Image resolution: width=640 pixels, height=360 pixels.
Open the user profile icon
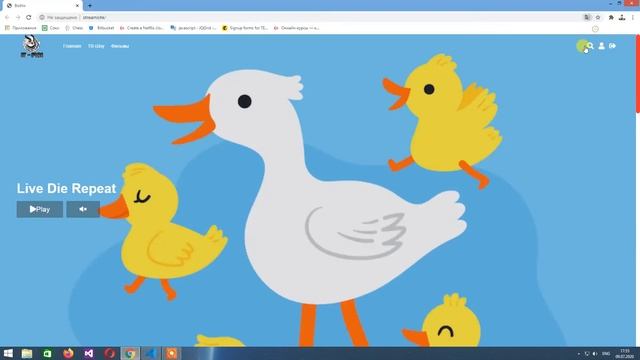(602, 46)
